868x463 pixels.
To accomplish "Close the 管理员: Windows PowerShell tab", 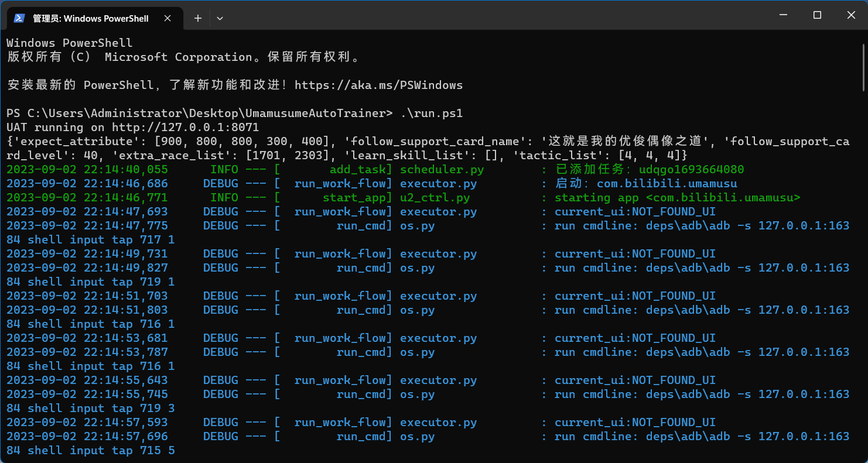I will [168, 18].
